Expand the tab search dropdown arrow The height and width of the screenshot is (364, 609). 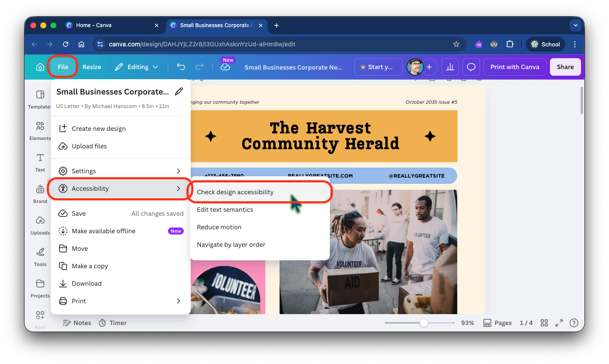pos(576,25)
